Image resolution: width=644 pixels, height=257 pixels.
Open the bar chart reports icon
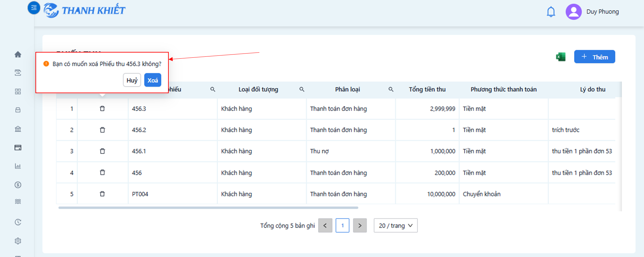18,166
